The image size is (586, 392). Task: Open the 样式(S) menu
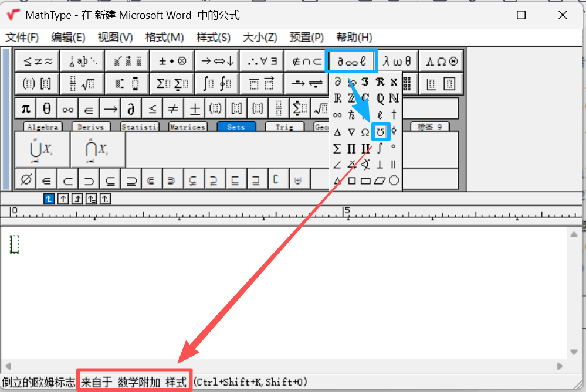pyautogui.click(x=214, y=37)
